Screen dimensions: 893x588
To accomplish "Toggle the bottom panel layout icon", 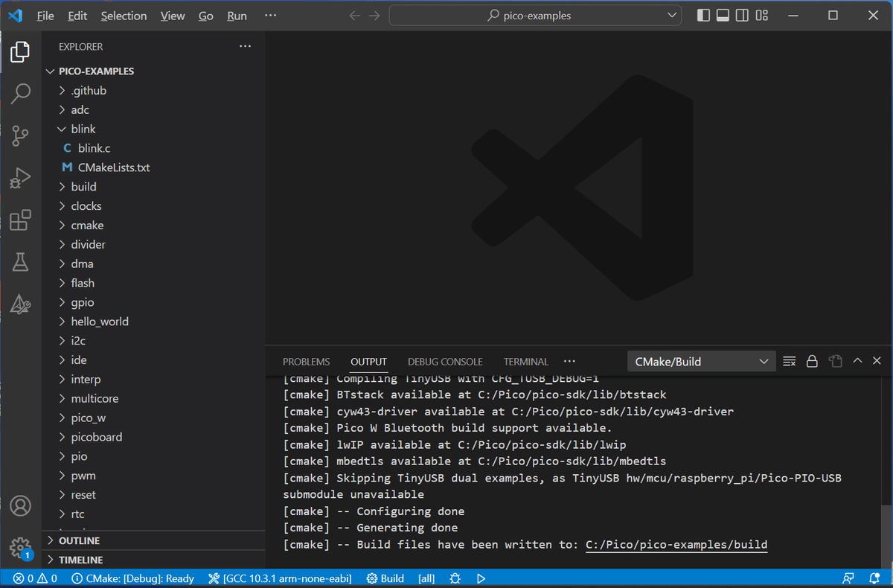I will click(723, 16).
